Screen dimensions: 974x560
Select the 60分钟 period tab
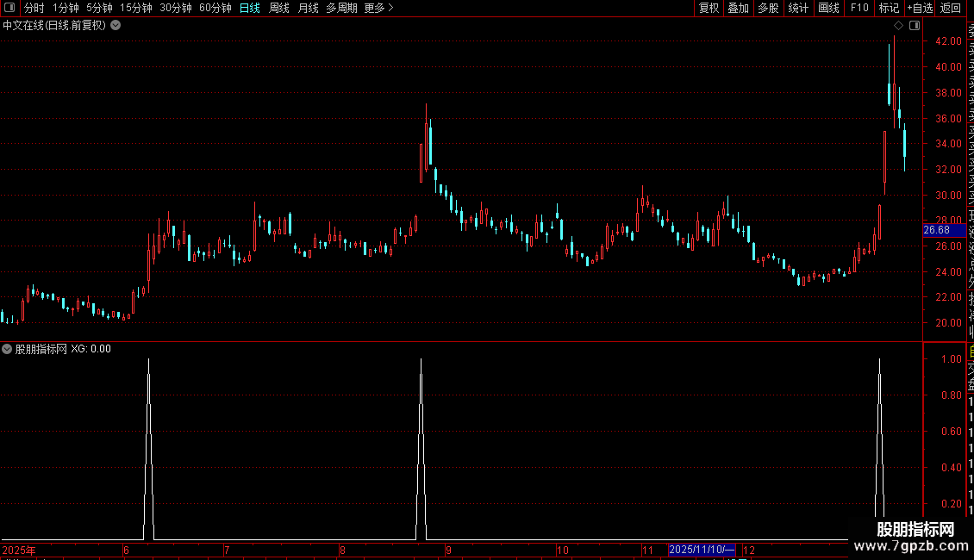(215, 8)
